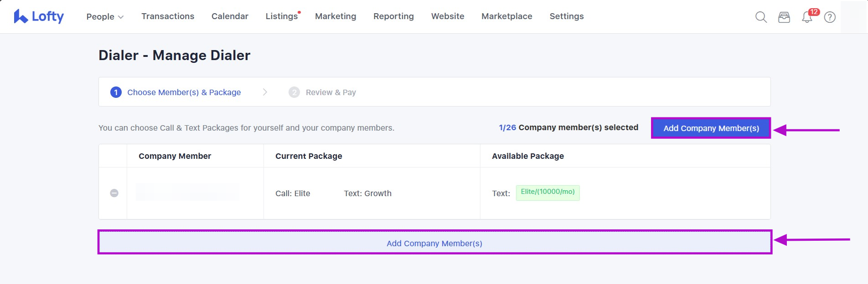Open the Transactions menu
The height and width of the screenshot is (284, 868).
(x=168, y=16)
